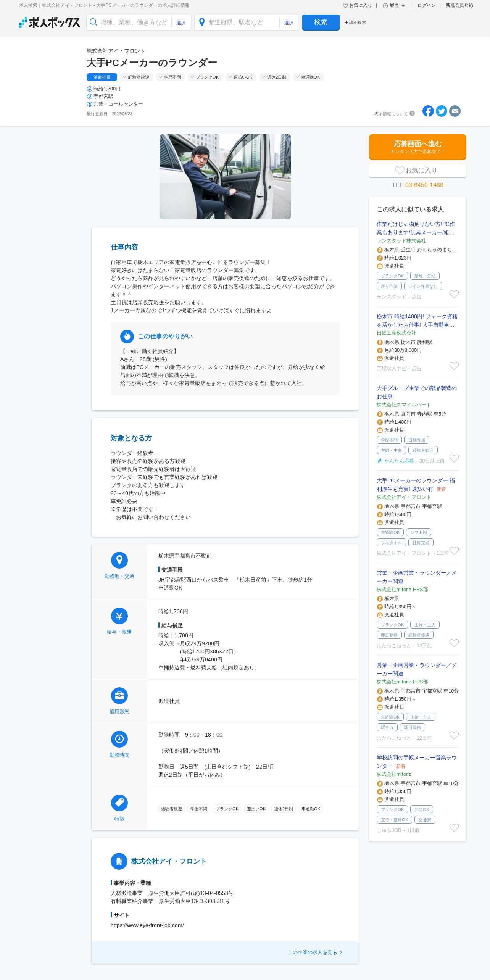Open the location field 選択 picker

point(289,23)
